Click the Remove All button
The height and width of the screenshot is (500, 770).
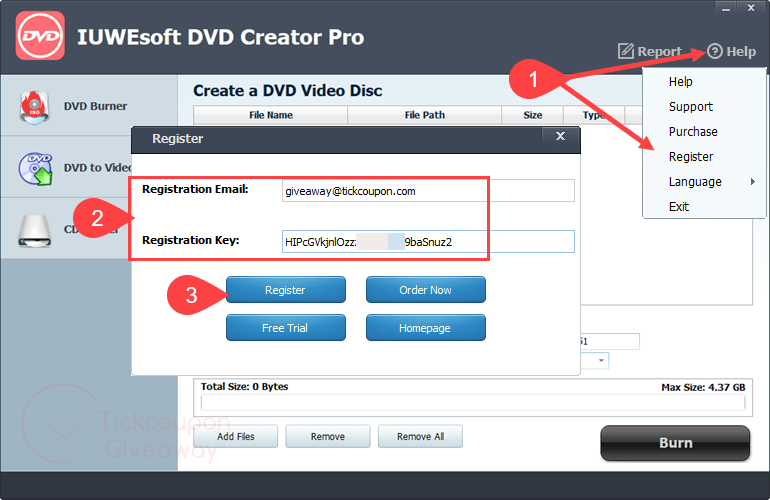click(x=420, y=436)
